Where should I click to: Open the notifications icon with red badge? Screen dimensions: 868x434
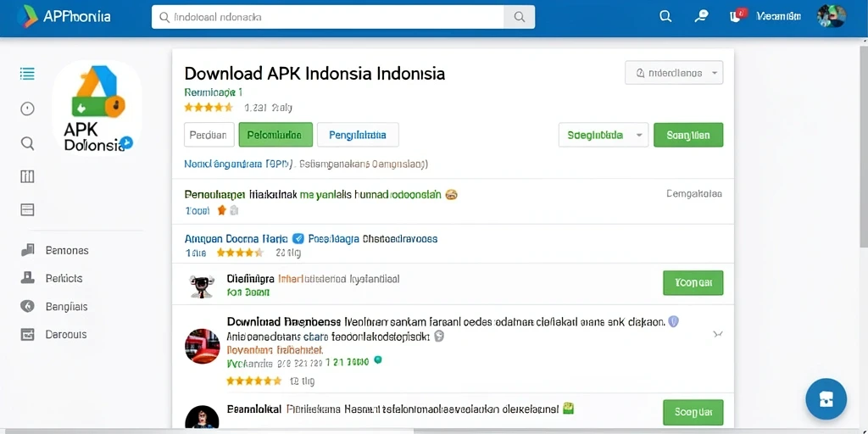[x=737, y=15]
